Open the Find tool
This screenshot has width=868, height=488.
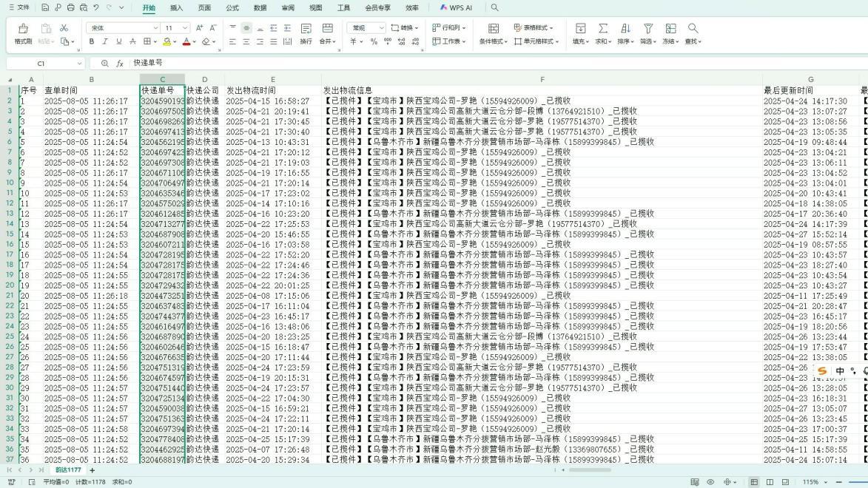[x=693, y=28]
